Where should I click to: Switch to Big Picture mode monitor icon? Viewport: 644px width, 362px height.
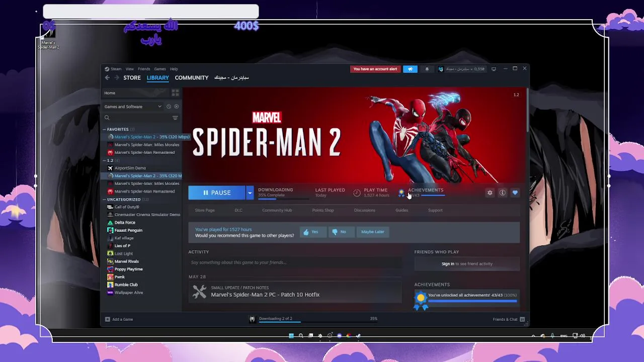[494, 69]
